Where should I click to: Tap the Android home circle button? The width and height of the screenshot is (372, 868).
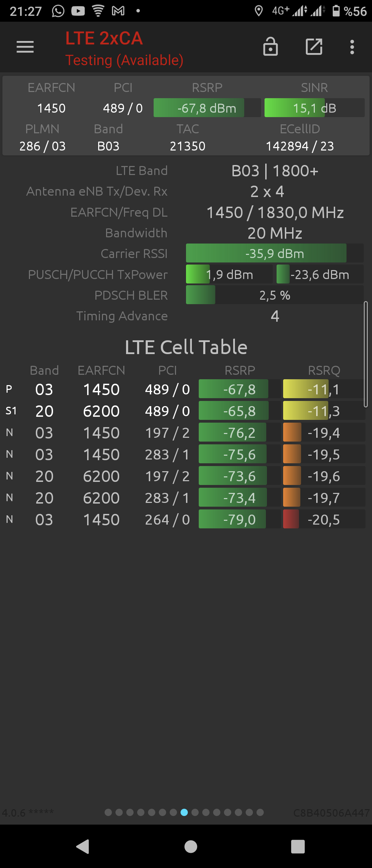click(x=191, y=846)
